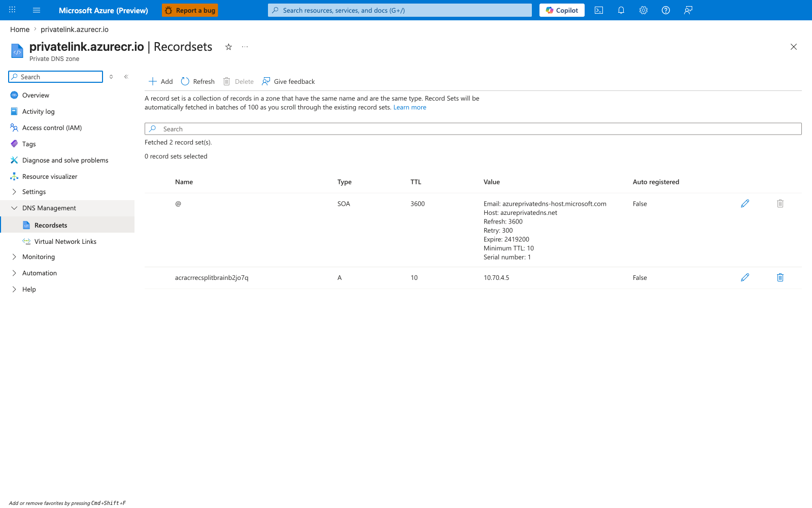Click Report a bug

coord(190,10)
